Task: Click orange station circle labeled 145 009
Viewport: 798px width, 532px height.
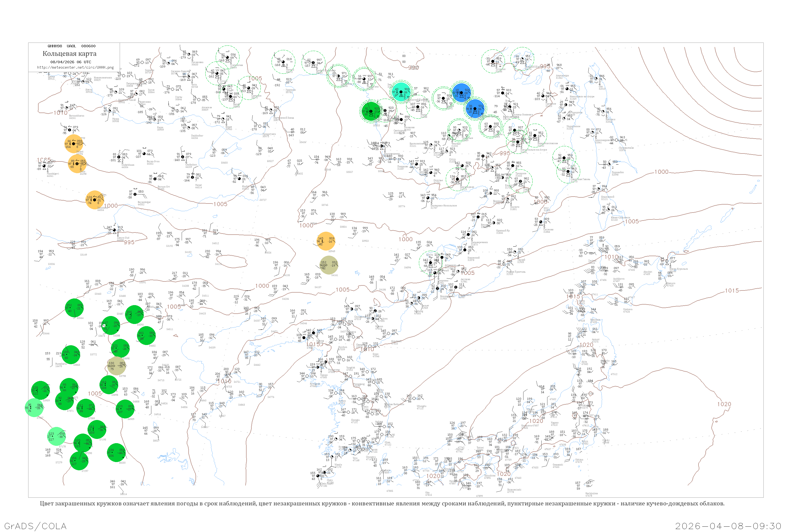Action: (326, 241)
